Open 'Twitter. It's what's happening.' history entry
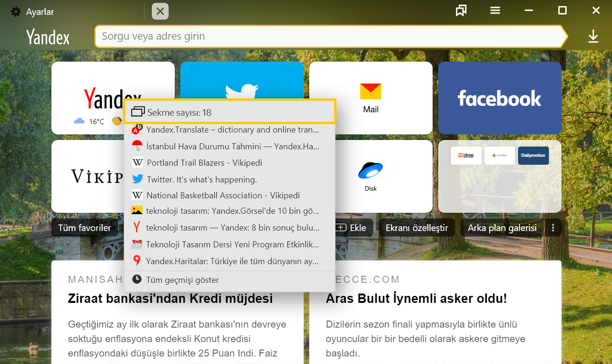The image size is (612, 364). point(230,179)
